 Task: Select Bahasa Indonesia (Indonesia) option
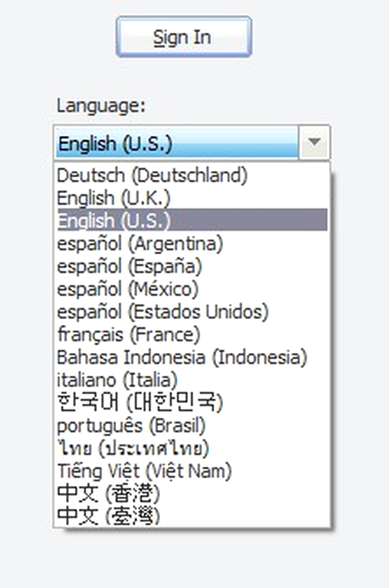(x=192, y=357)
